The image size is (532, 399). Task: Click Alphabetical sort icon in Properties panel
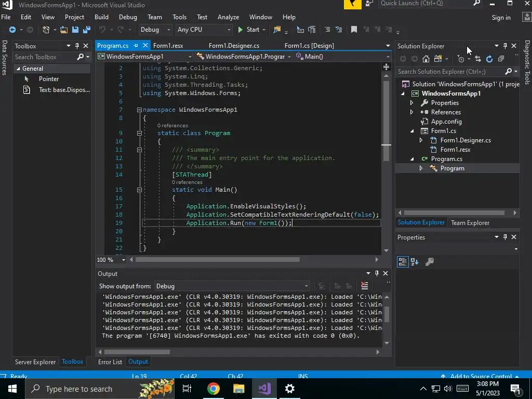tap(415, 262)
